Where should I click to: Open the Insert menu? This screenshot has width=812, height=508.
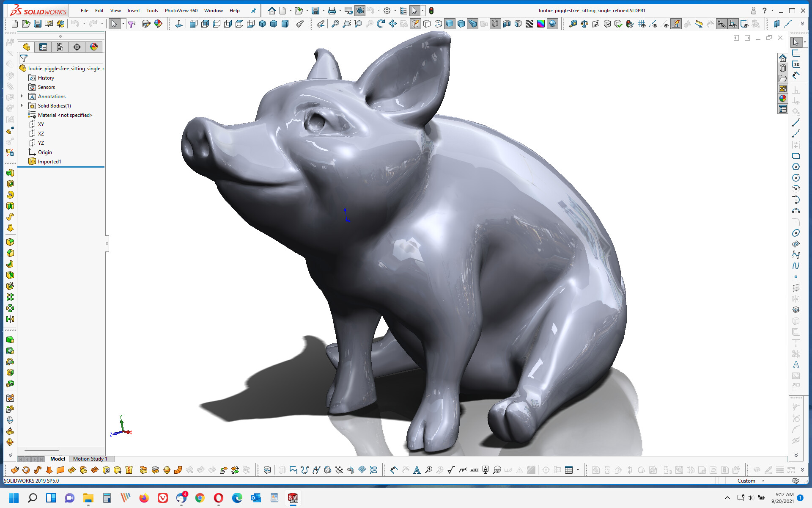click(134, 11)
